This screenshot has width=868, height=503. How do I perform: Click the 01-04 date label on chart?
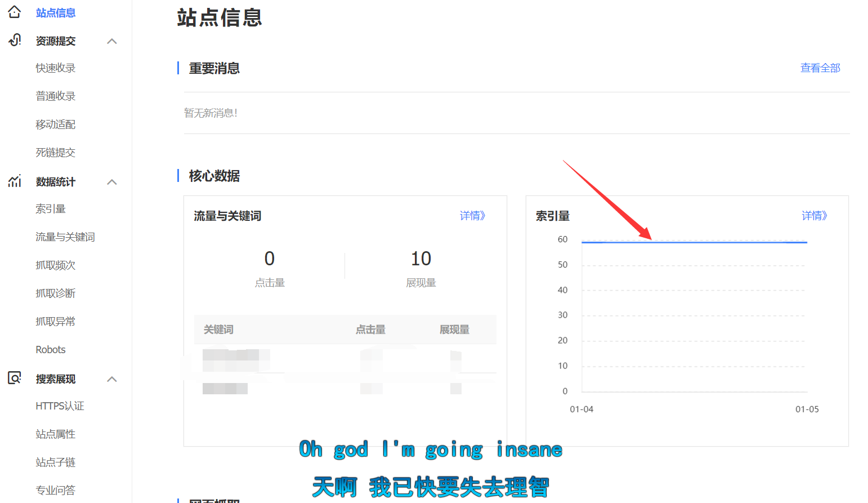pyautogui.click(x=581, y=409)
